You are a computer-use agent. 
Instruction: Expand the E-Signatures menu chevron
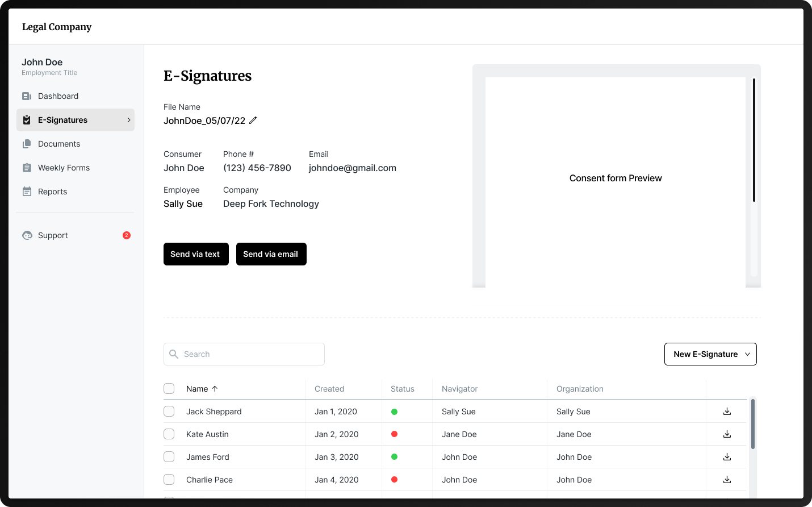(129, 120)
